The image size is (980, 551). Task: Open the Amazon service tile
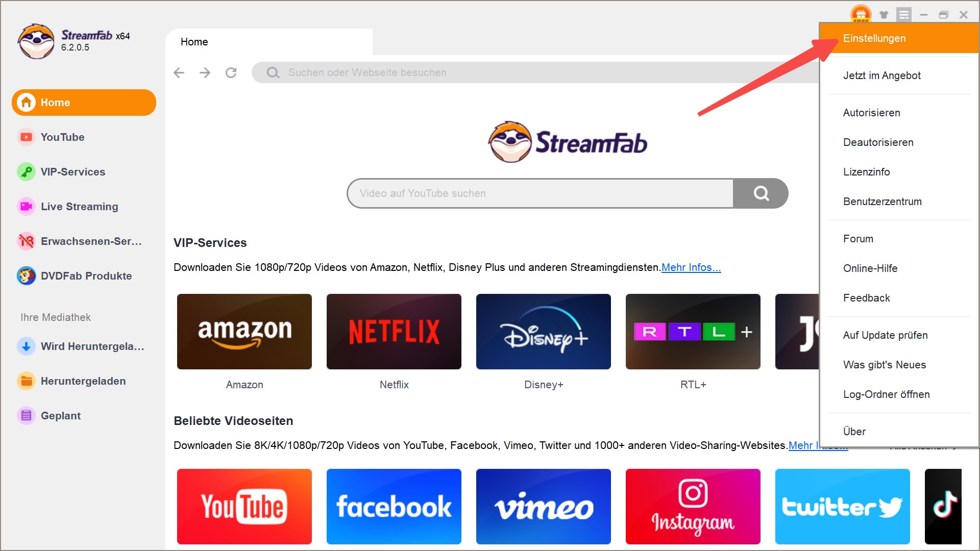(244, 332)
